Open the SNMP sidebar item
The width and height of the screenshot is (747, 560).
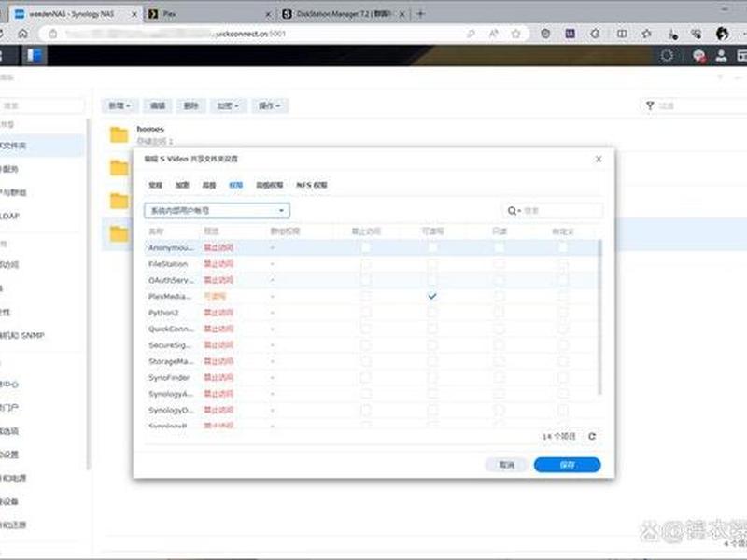click(x=22, y=335)
